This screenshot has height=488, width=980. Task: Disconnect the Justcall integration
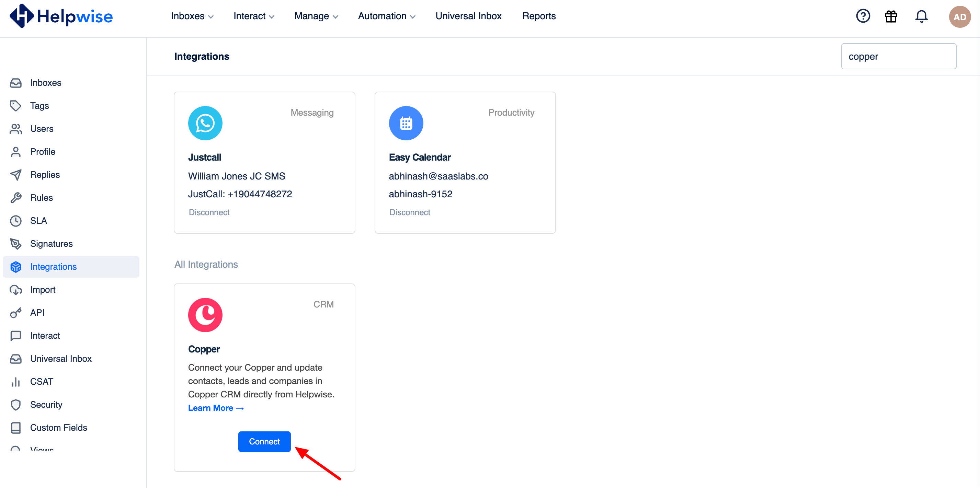[209, 212]
